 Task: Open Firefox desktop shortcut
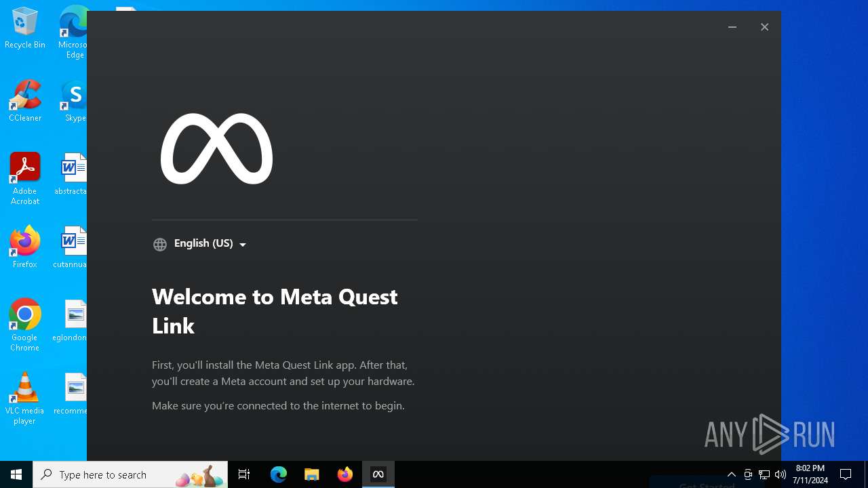pos(25,247)
